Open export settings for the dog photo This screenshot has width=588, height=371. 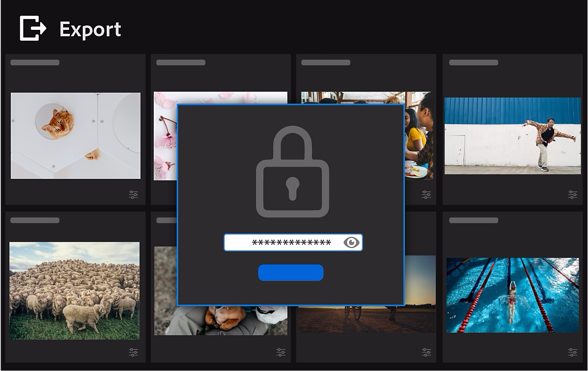pos(281,352)
